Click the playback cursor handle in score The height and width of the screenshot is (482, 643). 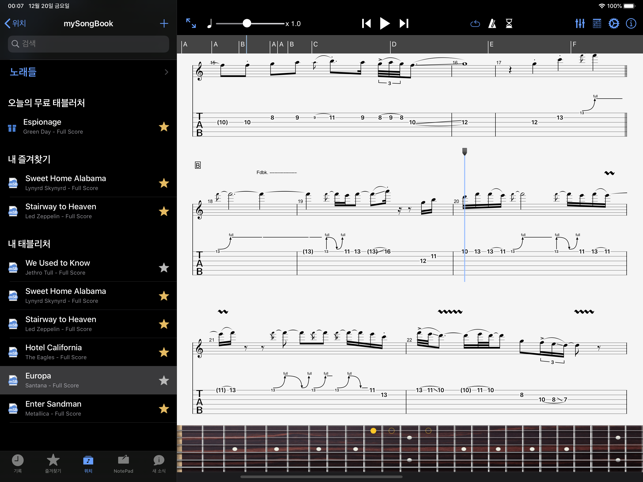tap(464, 152)
